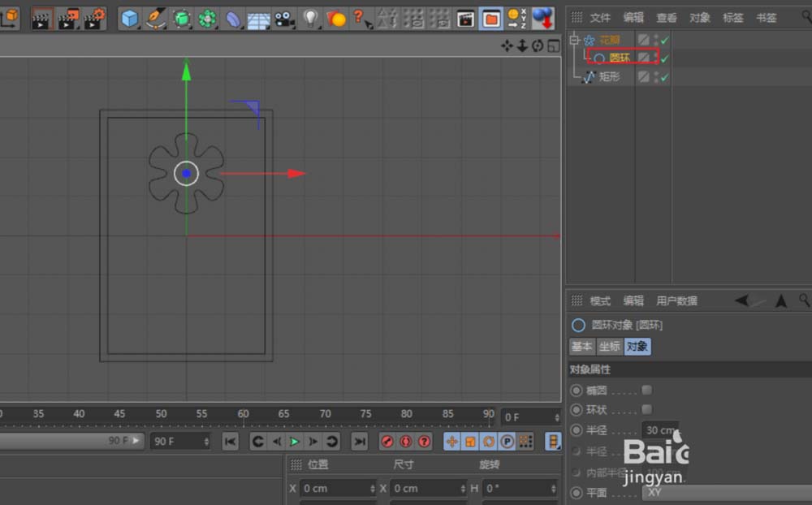Toggle the green checkmark for 矩形 object

665,77
